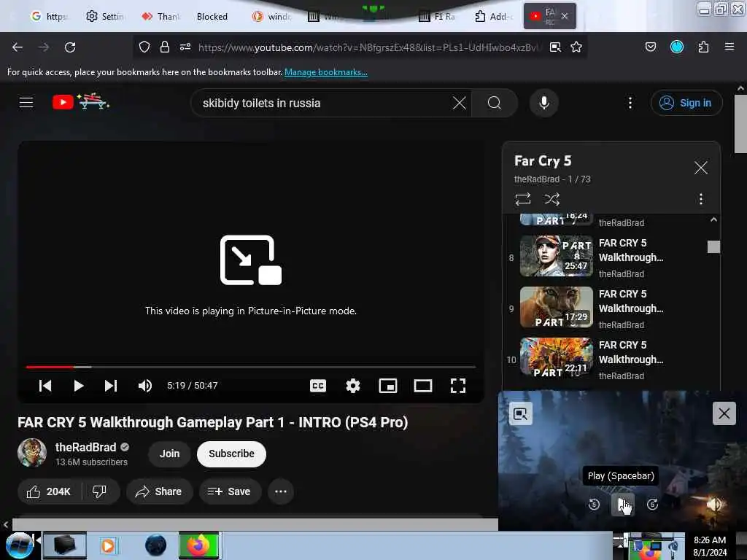This screenshot has height=560, width=747.
Task: Switch to Add-ons tab
Action: (x=493, y=16)
